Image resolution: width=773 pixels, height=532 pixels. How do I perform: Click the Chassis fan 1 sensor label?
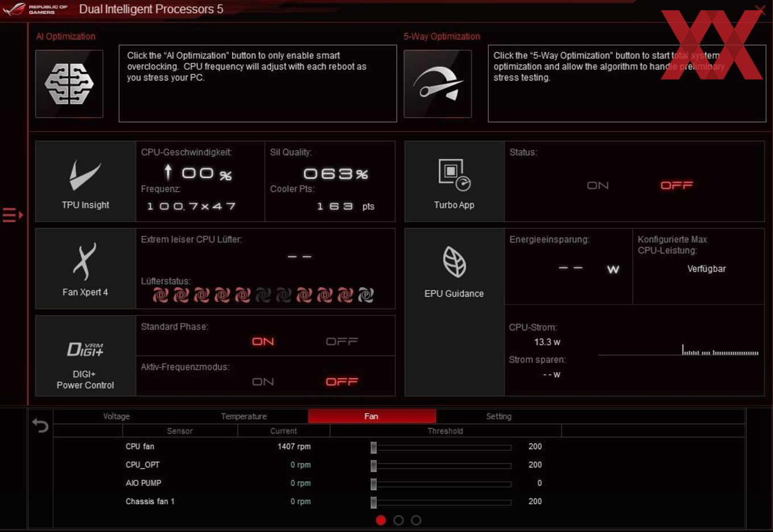pos(150,501)
